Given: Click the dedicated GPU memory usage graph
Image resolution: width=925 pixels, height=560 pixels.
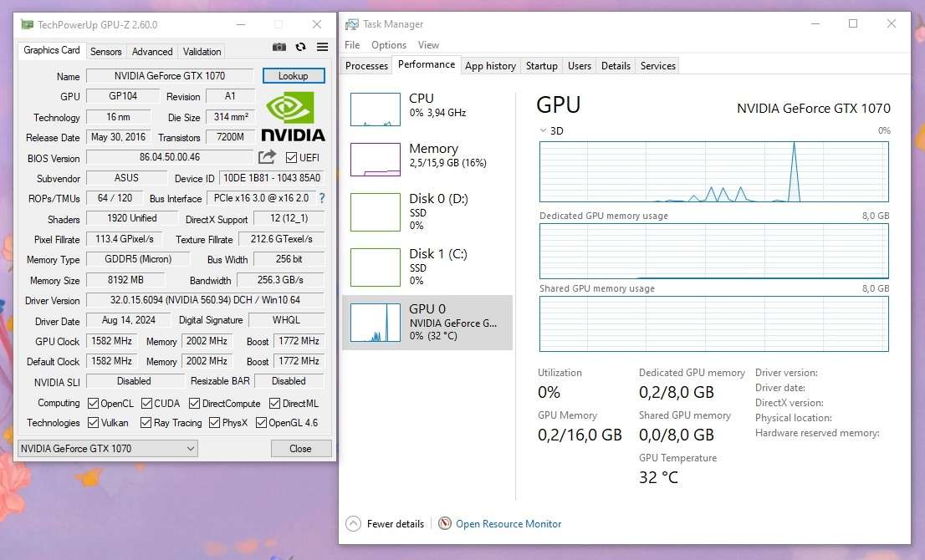Looking at the screenshot, I should pos(713,251).
